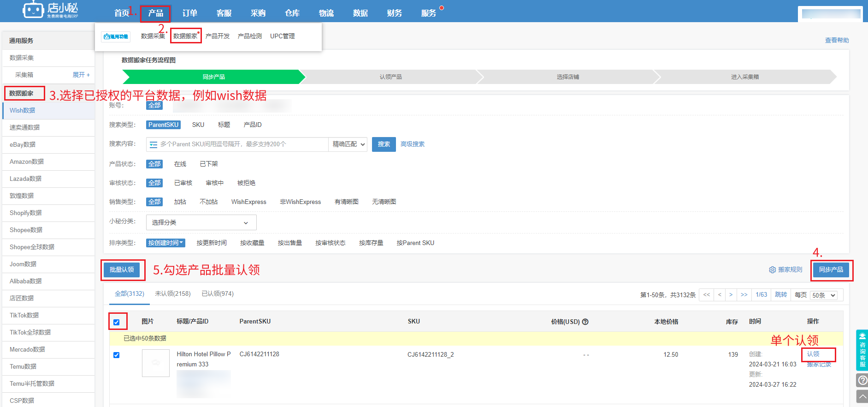868x407 pixels.
Task: Click the blue 搜索 button
Action: (x=384, y=144)
